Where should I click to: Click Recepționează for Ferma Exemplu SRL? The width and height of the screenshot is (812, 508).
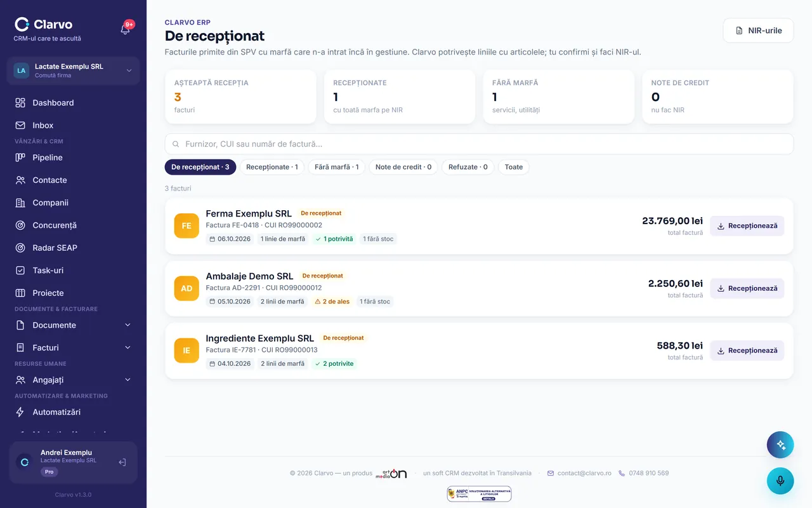point(747,226)
